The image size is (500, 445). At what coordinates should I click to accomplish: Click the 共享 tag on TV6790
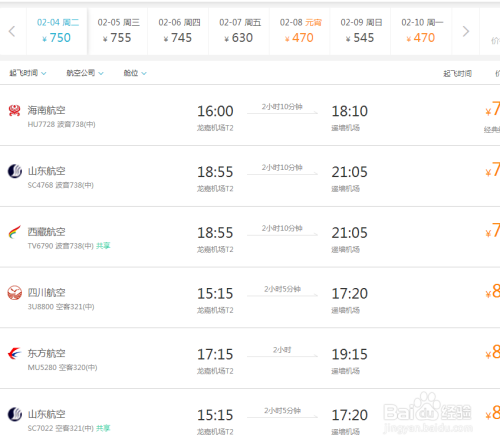103,246
